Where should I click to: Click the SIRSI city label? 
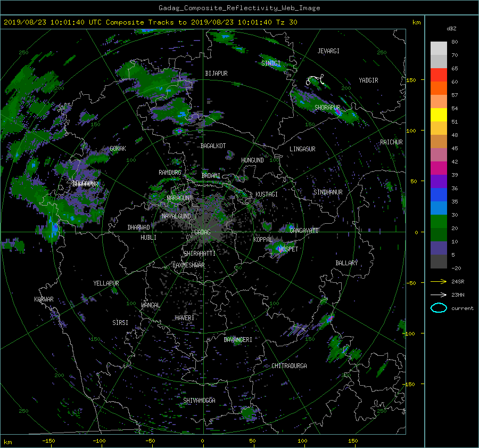click(120, 323)
